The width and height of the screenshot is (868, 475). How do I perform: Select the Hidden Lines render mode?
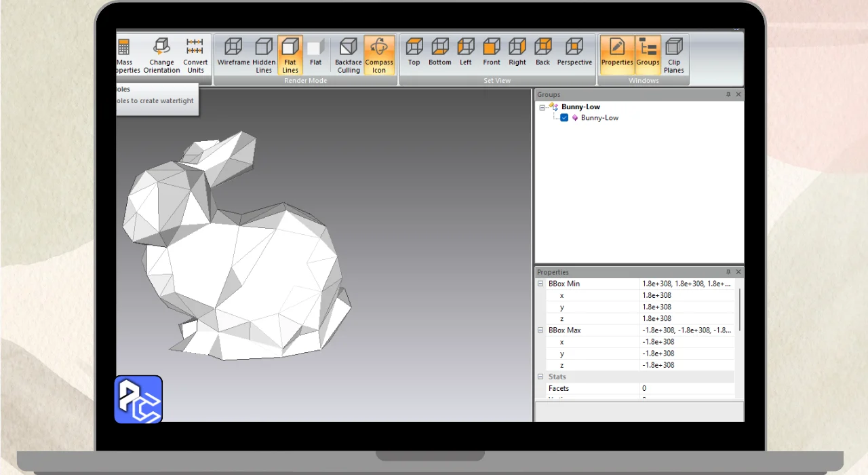(x=264, y=54)
